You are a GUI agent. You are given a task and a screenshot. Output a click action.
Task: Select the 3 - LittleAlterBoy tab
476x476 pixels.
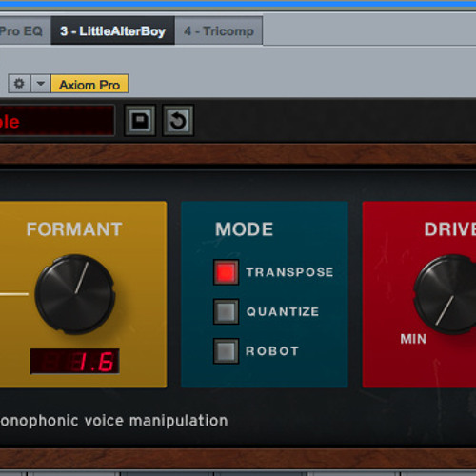point(113,30)
